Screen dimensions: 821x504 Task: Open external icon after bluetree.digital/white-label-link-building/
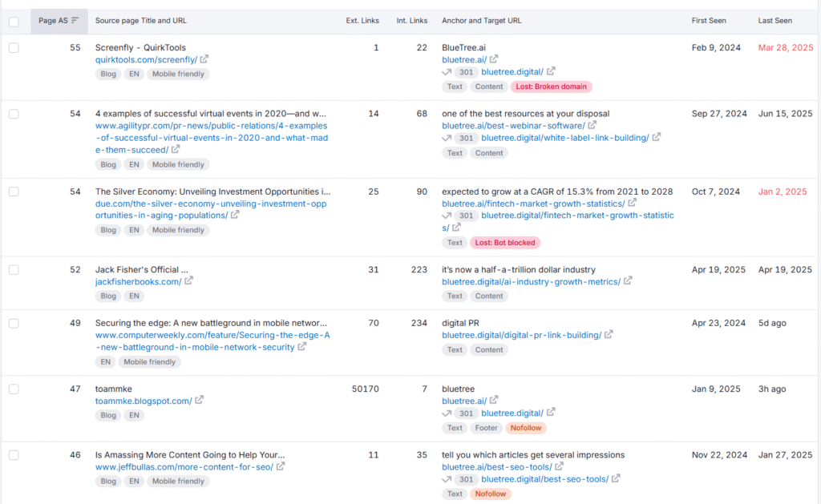click(x=657, y=137)
